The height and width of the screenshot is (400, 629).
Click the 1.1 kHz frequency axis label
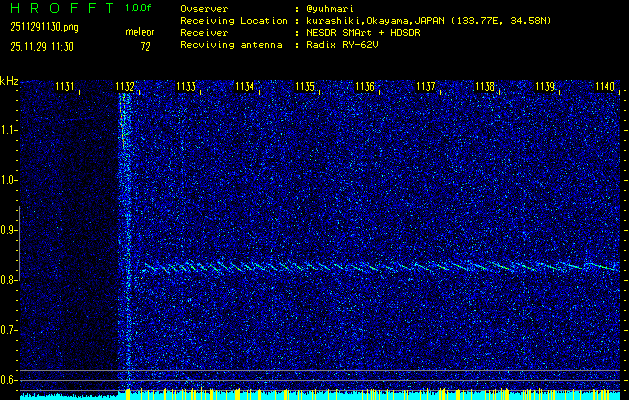pos(9,130)
